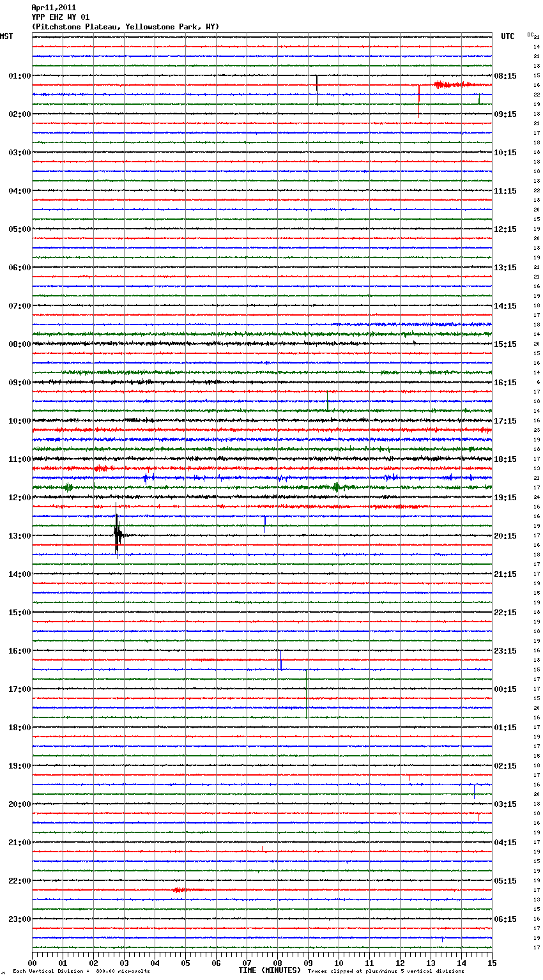The width and height of the screenshot is (543, 980).
Task: Click the 10:15 UTC time label
Action: (505, 153)
